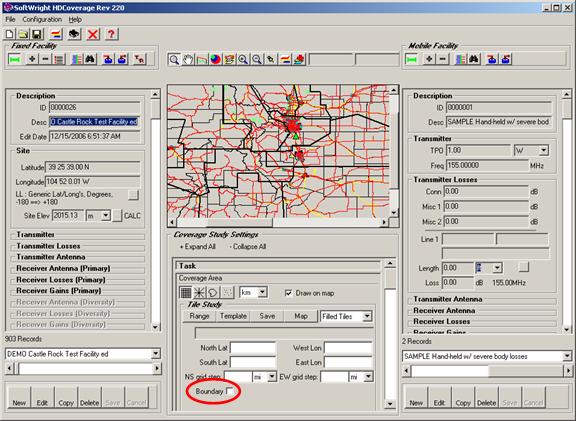Open the Filled Tiles dropdown
Screen dimensions: 576x421
(x=367, y=316)
